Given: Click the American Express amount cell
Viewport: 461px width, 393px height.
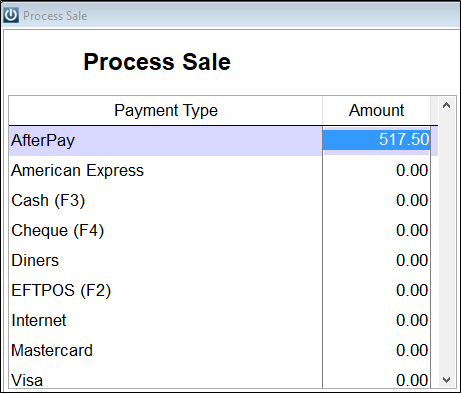Looking at the screenshot, I should [x=376, y=170].
